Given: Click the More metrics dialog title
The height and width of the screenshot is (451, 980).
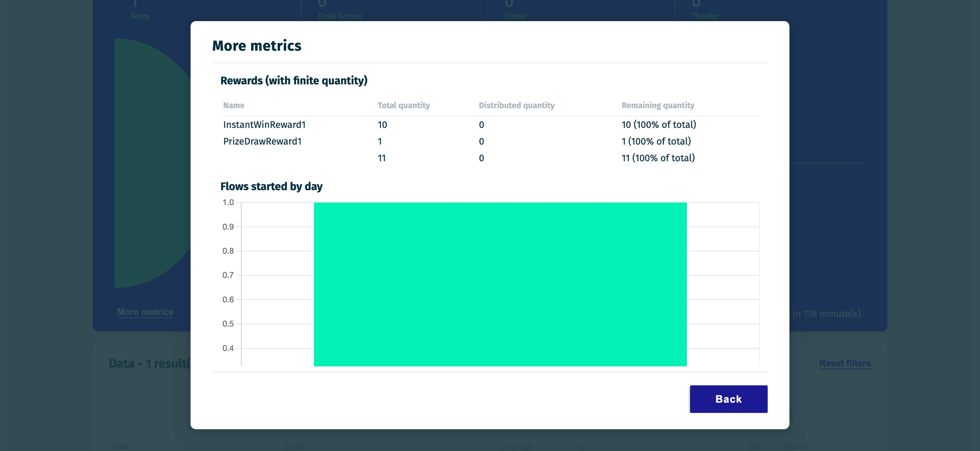Looking at the screenshot, I should tap(256, 46).
